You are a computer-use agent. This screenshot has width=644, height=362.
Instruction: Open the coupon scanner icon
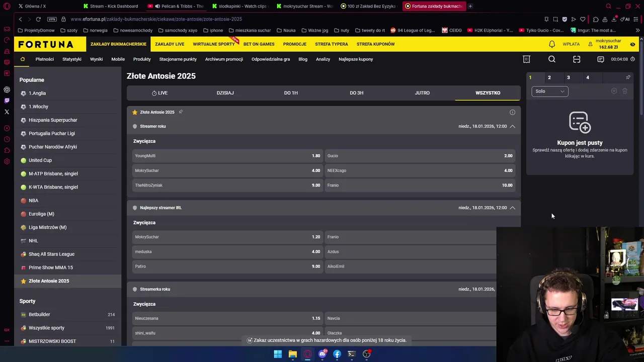coord(577,59)
